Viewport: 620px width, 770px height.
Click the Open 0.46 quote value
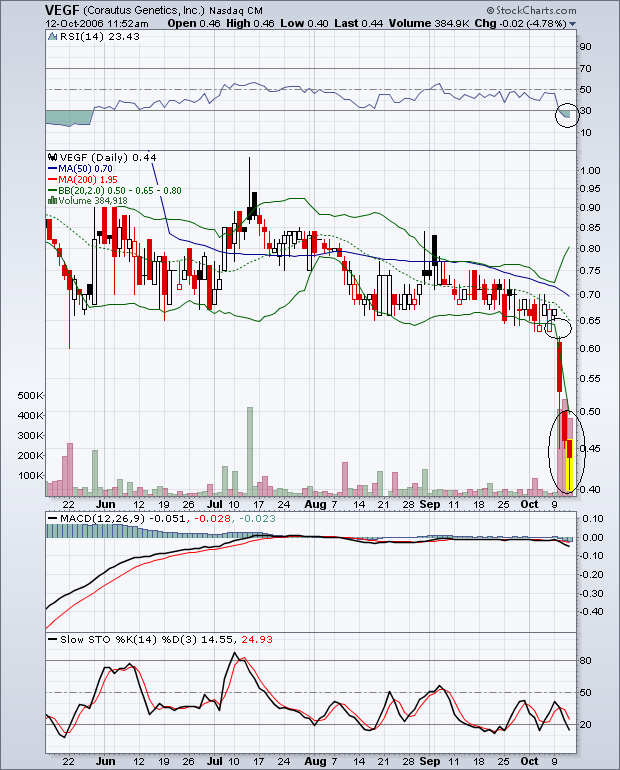pos(194,24)
